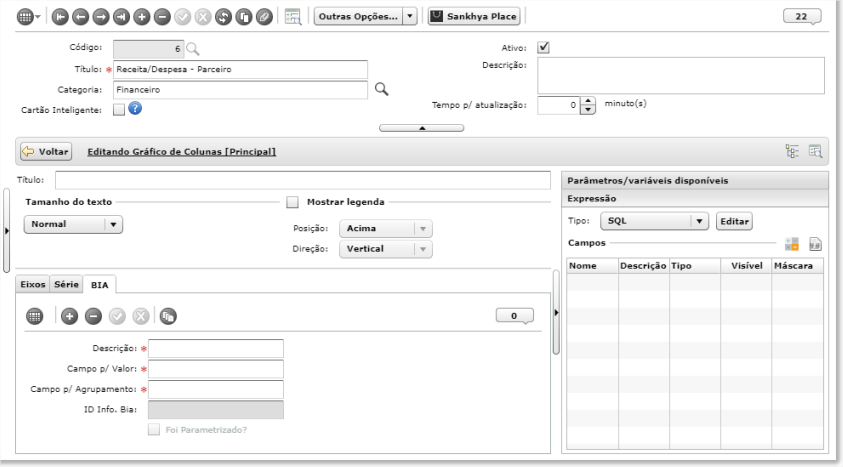Duplicate record with top toolbar copy icon

(x=244, y=17)
